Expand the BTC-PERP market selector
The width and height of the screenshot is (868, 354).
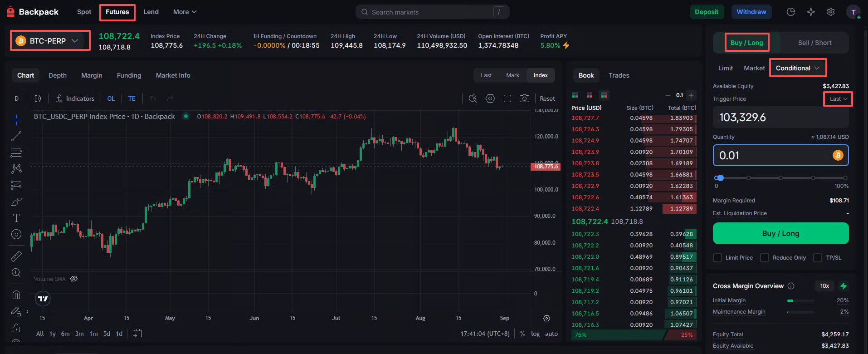(x=50, y=41)
